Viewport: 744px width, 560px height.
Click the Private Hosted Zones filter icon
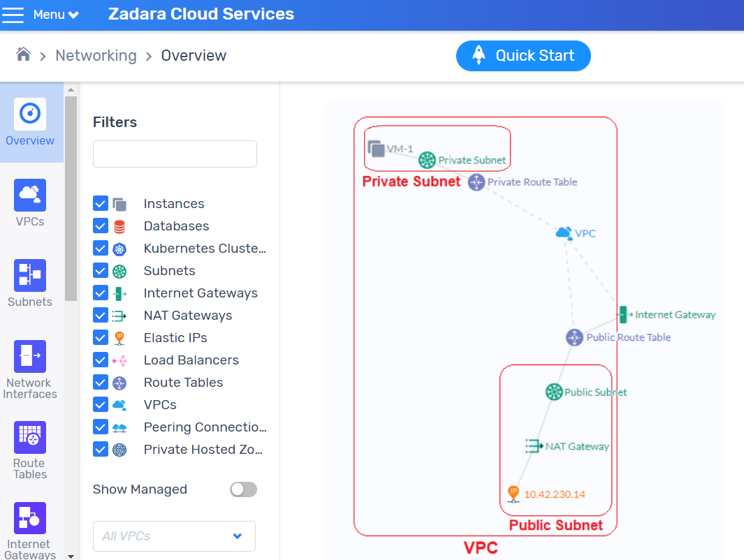pos(119,450)
